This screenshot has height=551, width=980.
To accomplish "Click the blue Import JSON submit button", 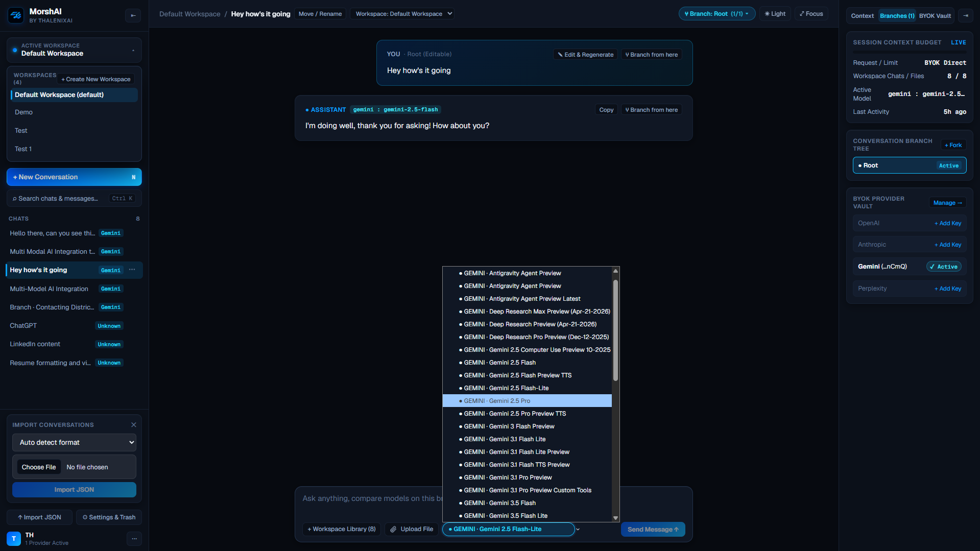I will 74,490.
